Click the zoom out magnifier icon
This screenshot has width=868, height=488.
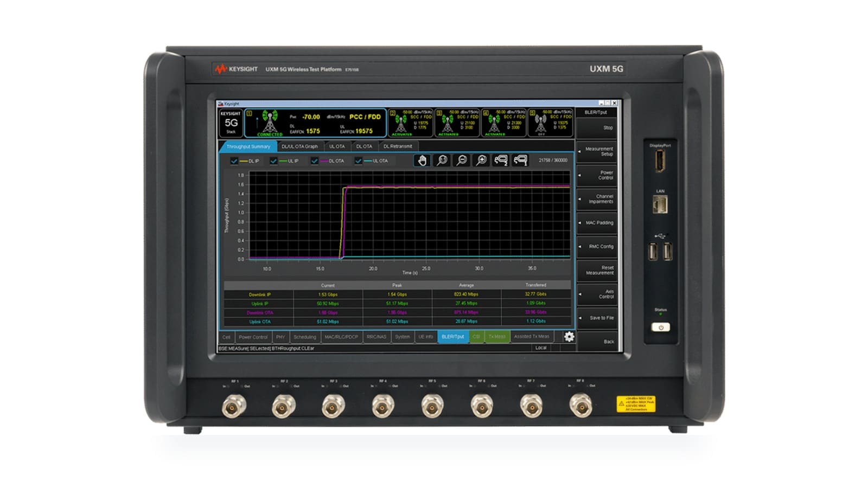[x=461, y=160]
